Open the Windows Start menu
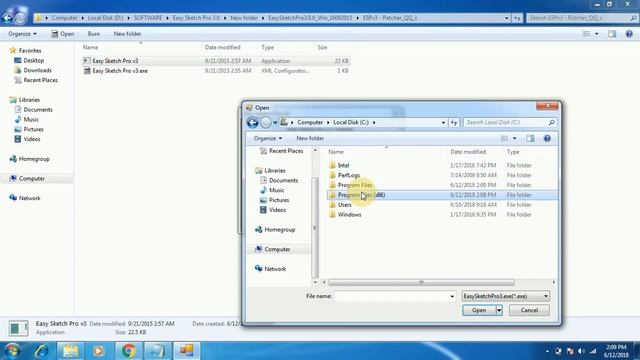This screenshot has width=640, height=360. [x=12, y=351]
